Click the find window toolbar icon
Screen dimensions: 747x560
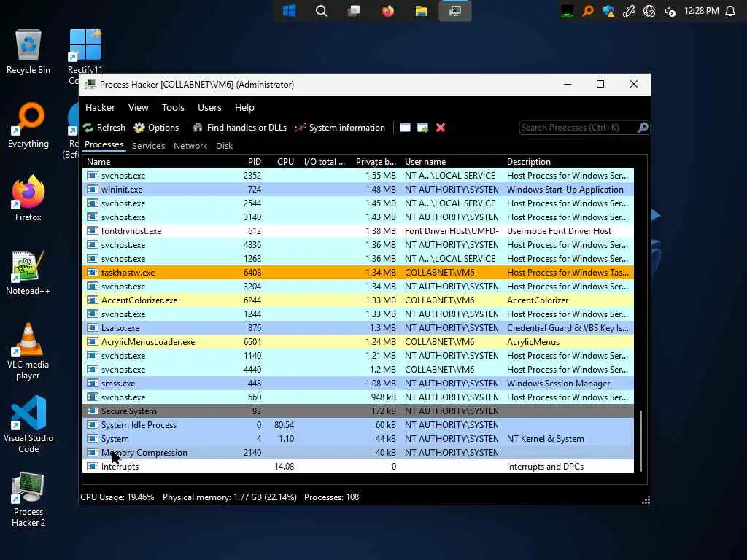tap(405, 128)
